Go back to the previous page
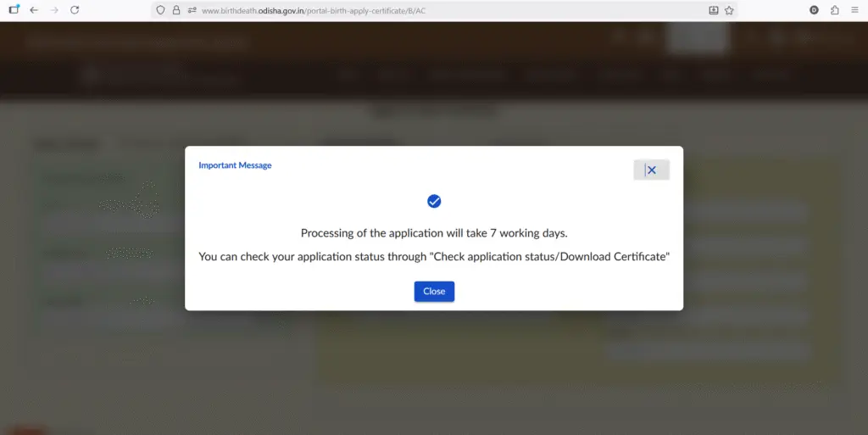 34,10
